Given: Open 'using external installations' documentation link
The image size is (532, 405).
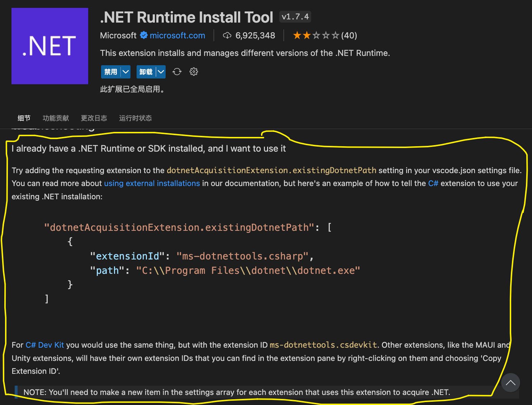Looking at the screenshot, I should pyautogui.click(x=152, y=183).
